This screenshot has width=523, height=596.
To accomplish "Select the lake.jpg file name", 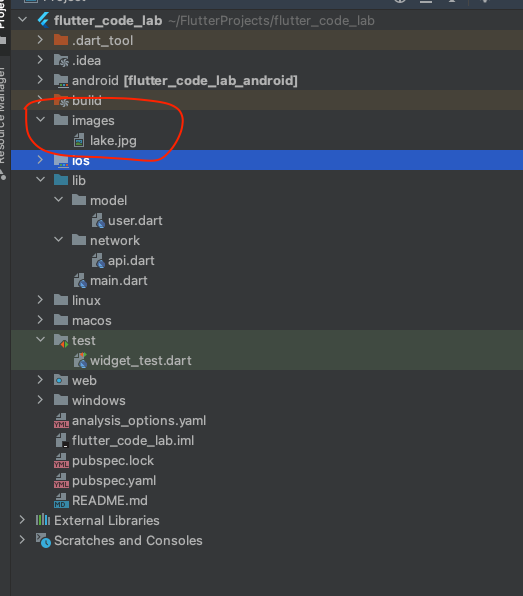I will tap(113, 141).
